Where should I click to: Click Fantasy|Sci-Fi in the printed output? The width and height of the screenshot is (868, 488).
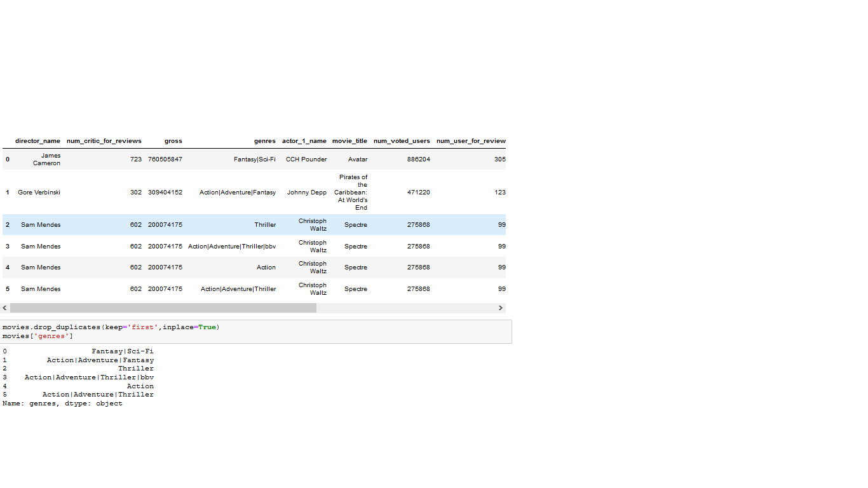(123, 351)
